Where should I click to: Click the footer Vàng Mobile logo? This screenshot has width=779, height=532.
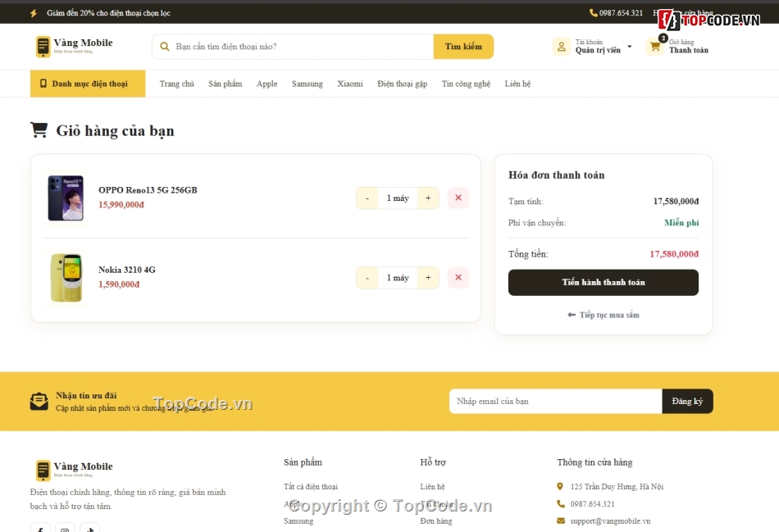pos(74,470)
